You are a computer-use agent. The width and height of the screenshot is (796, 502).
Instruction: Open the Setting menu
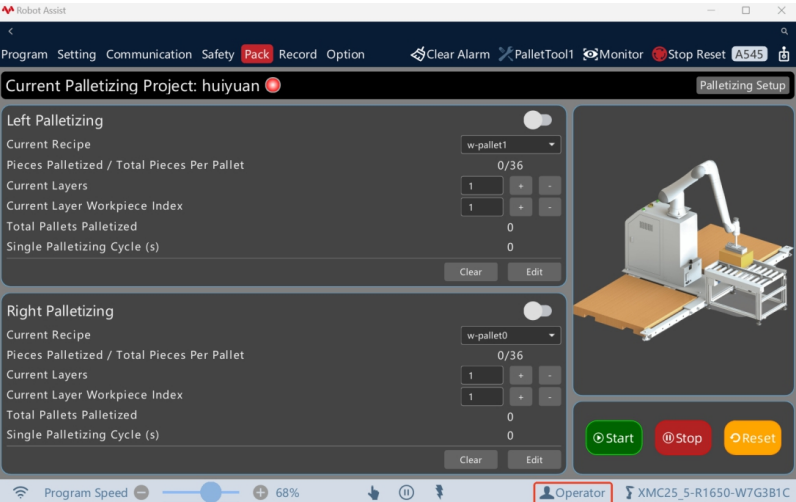point(77,54)
